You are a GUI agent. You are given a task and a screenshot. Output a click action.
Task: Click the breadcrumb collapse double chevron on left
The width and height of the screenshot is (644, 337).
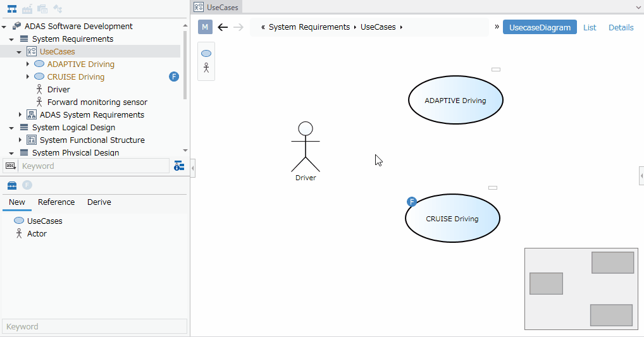[263, 27]
